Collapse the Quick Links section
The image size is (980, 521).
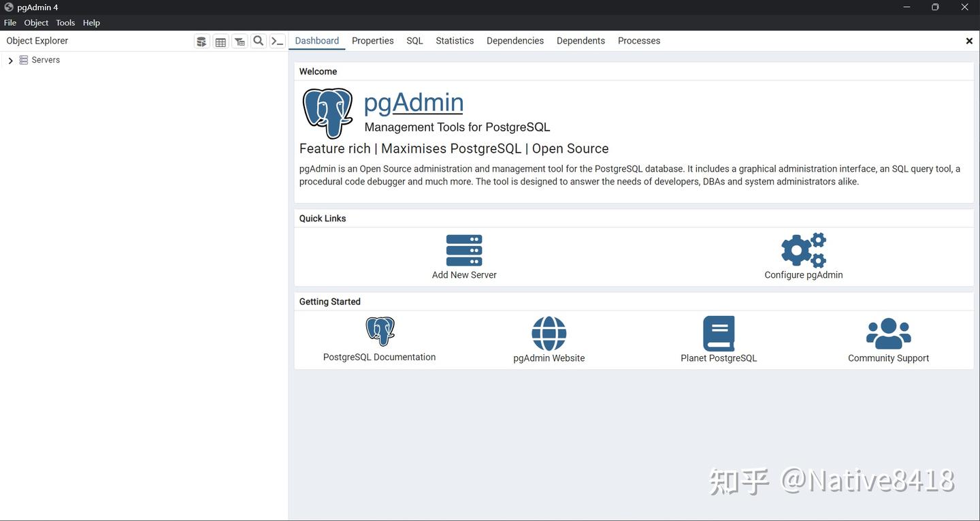[322, 218]
